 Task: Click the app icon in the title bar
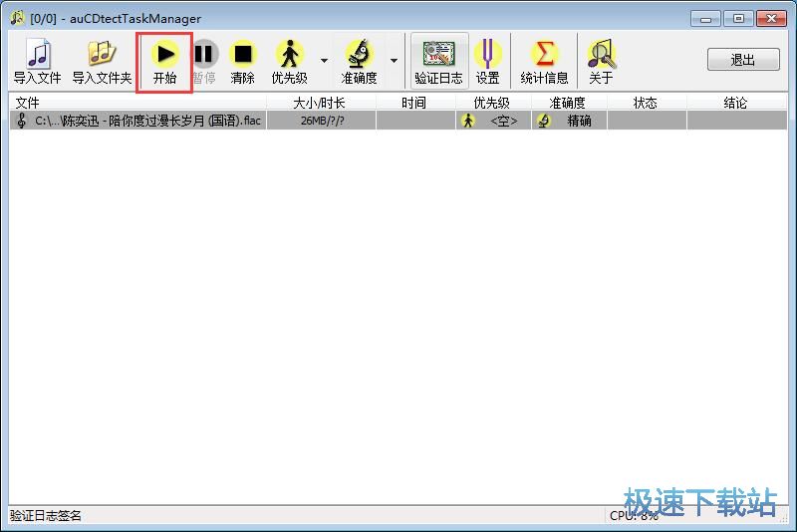pyautogui.click(x=17, y=18)
